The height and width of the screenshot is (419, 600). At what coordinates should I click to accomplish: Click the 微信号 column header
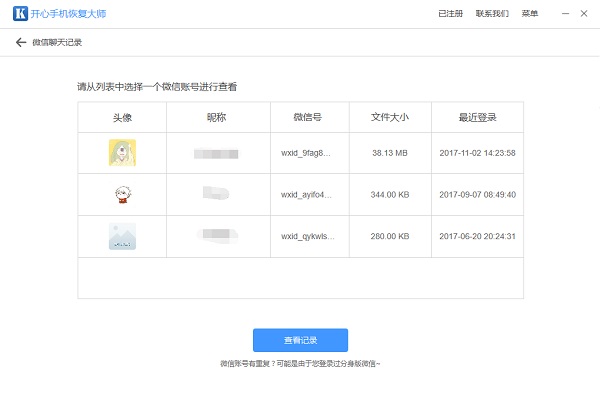coord(307,118)
